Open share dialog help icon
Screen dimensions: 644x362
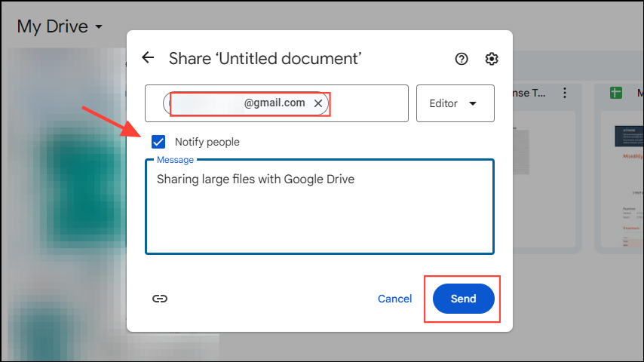[x=462, y=59]
